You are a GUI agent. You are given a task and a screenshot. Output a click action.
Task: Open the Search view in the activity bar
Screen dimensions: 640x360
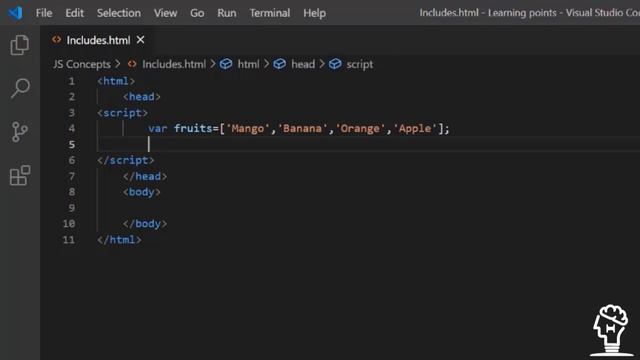[x=20, y=88]
